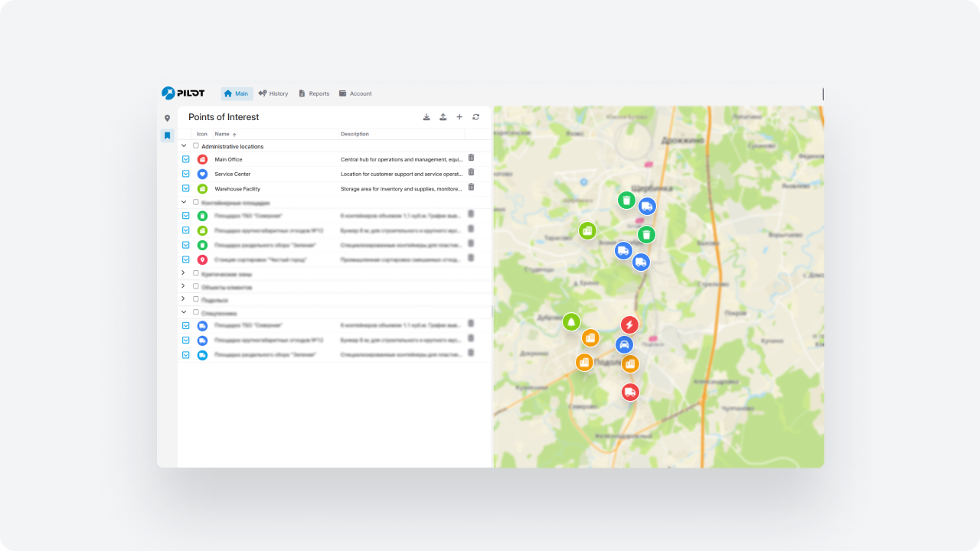Click the PILOT logo

click(x=183, y=93)
